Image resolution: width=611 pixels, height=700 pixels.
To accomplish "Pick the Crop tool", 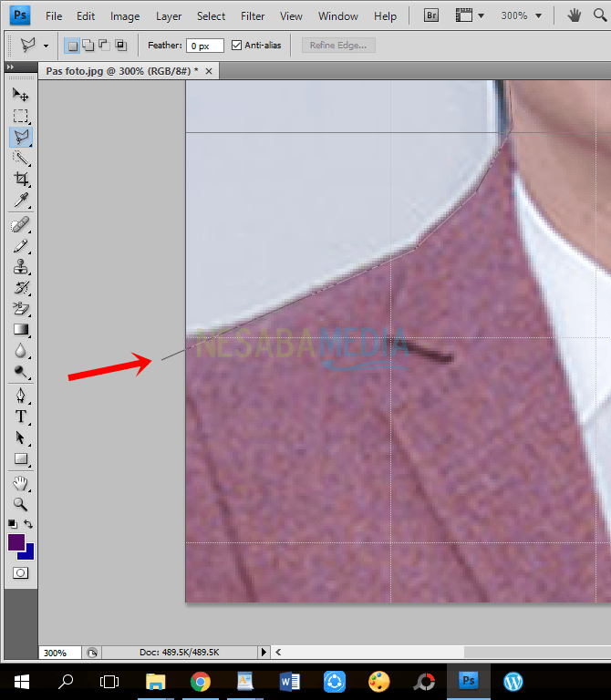I will click(x=20, y=180).
